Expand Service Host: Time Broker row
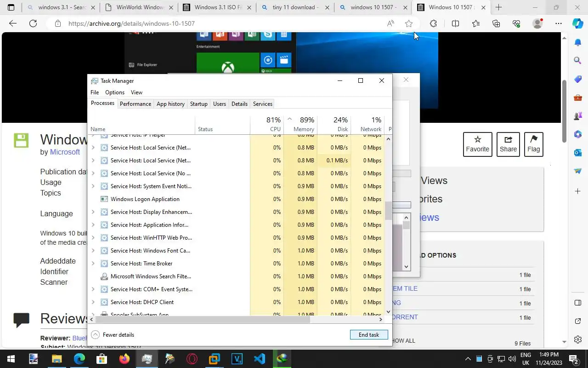 (x=93, y=264)
